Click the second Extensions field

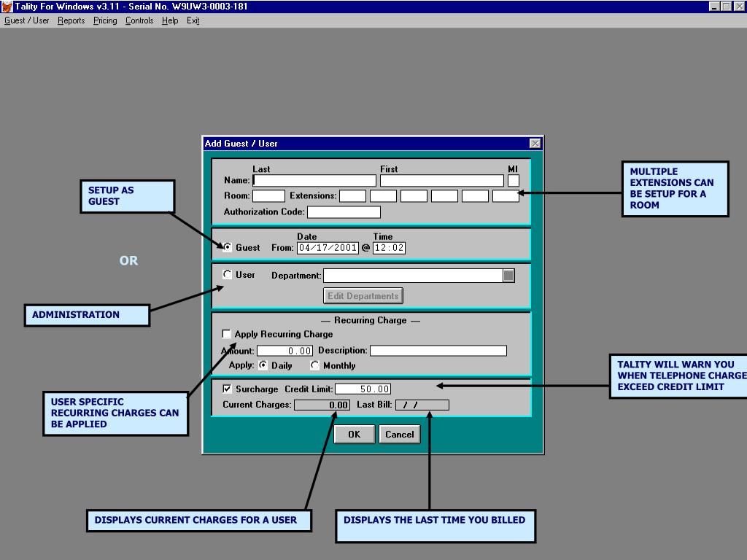pyautogui.click(x=383, y=195)
